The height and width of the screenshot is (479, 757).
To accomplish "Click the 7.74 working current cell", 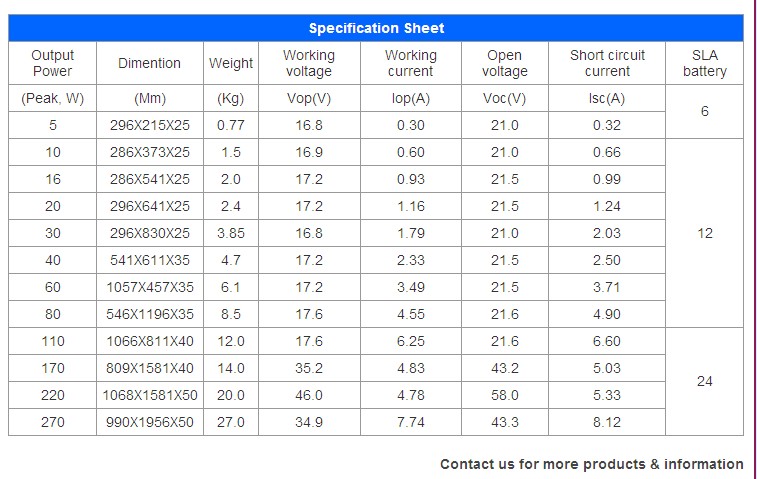I will coord(411,422).
